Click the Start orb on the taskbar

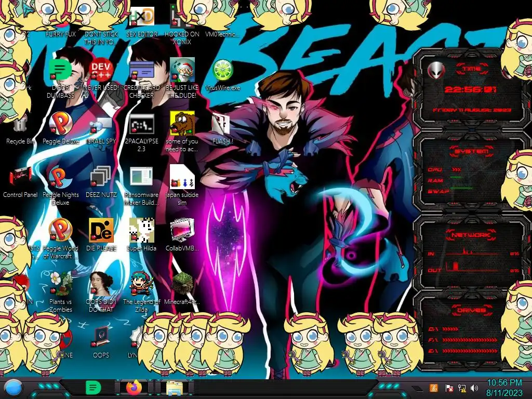(14, 388)
